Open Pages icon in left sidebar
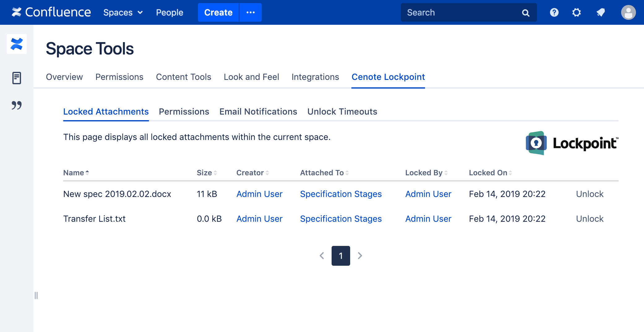 (x=17, y=78)
